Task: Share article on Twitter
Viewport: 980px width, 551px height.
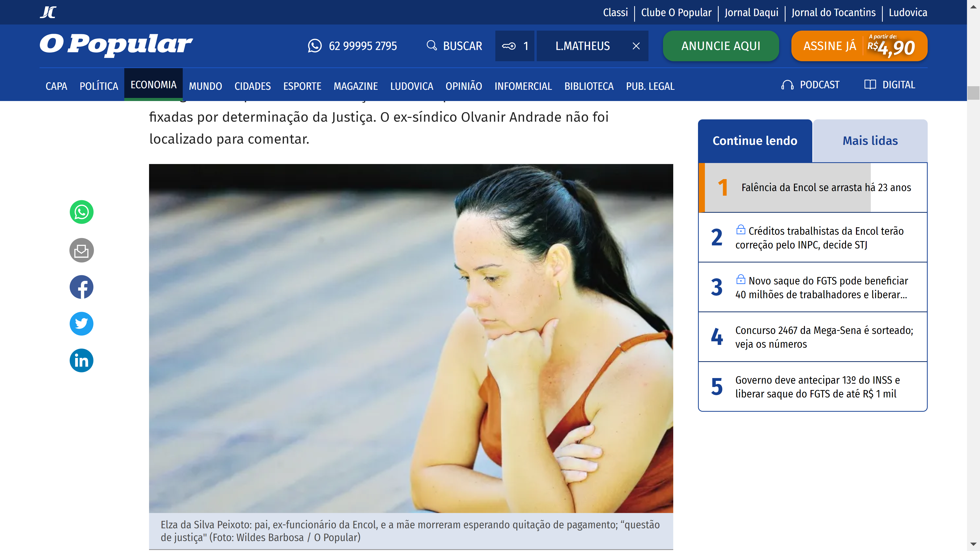Action: click(81, 324)
